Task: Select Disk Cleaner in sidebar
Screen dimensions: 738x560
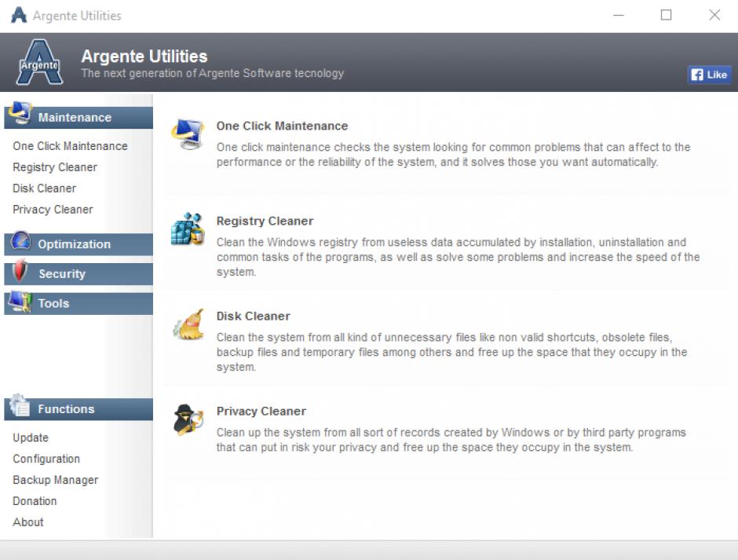Action: (x=44, y=188)
